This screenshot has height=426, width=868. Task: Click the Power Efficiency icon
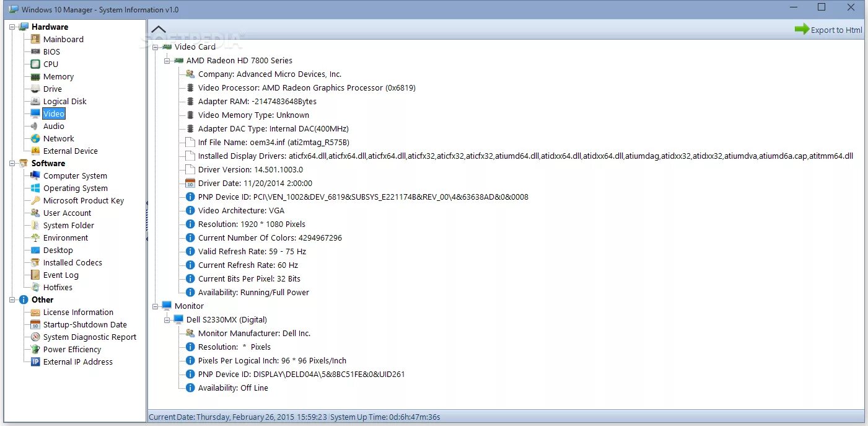pyautogui.click(x=35, y=349)
